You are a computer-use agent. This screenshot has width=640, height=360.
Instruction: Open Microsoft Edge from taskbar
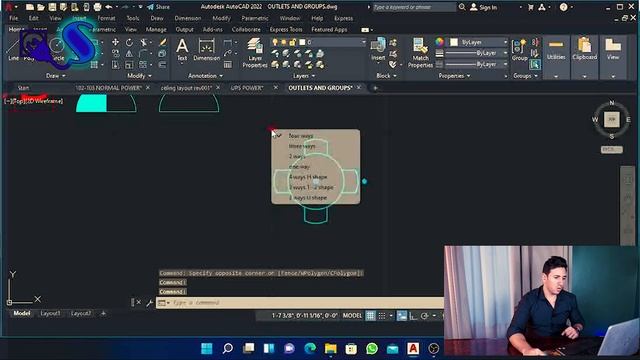310,349
